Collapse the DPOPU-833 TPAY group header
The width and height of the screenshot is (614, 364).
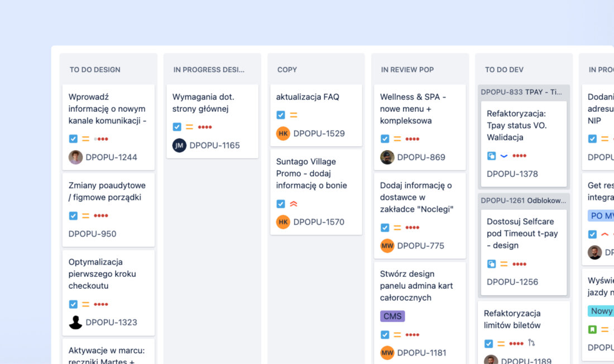point(523,92)
